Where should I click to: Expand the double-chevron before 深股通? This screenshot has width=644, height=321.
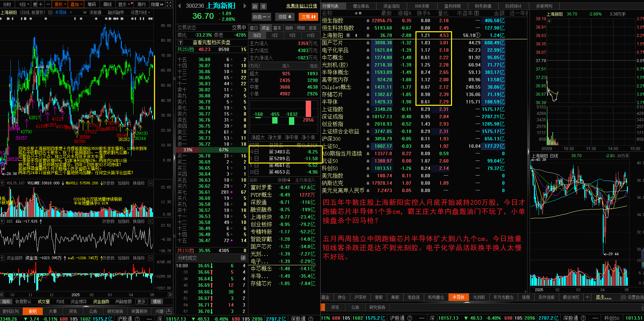point(85,12)
